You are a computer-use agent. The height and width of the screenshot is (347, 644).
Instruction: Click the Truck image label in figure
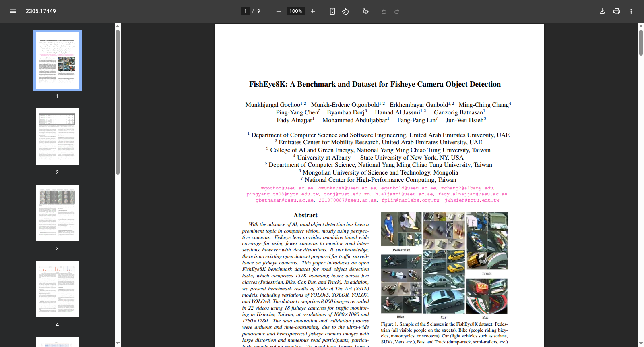click(487, 274)
